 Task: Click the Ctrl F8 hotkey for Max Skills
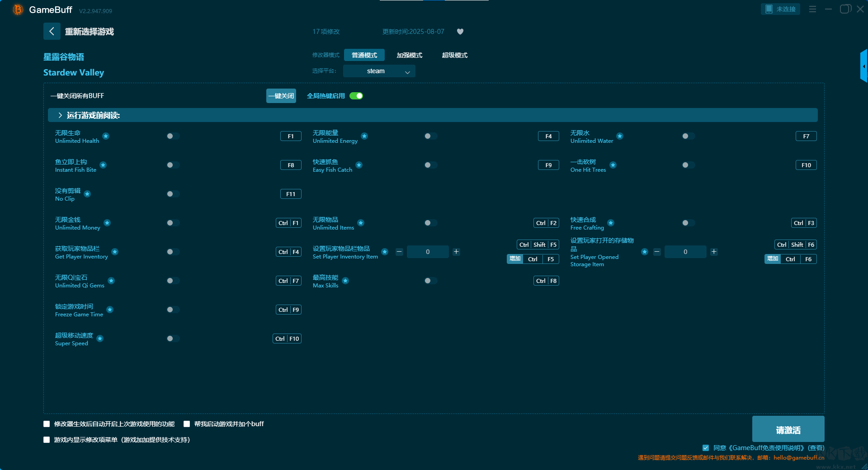pos(547,281)
